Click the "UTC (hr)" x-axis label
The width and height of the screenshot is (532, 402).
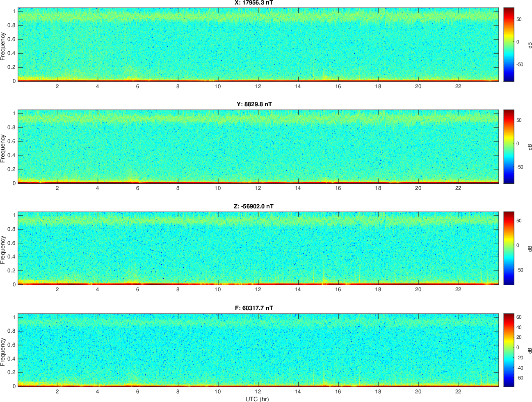[x=257, y=399]
